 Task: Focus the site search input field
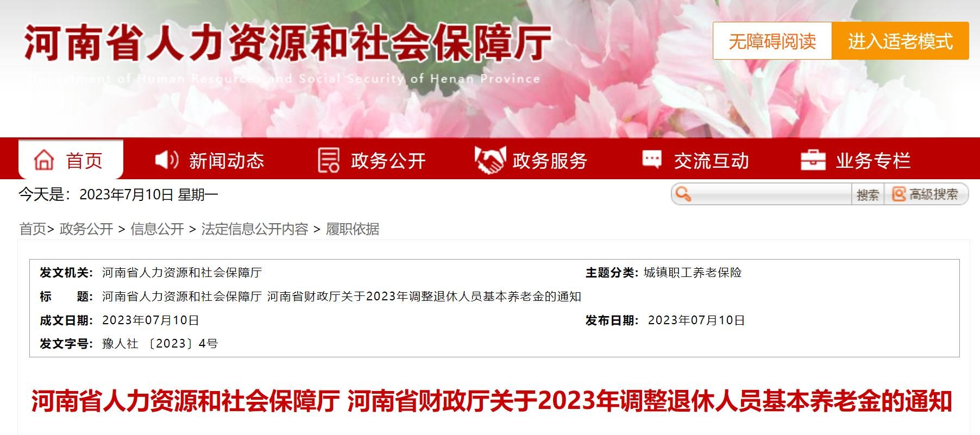(x=770, y=194)
